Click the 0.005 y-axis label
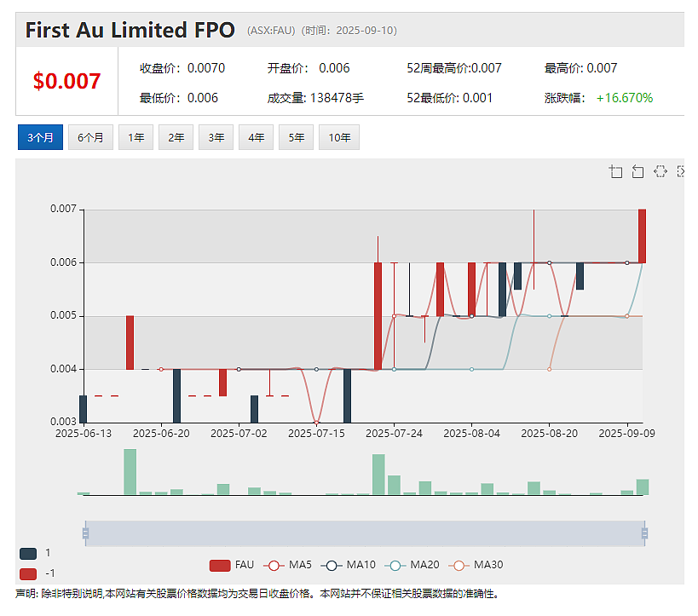The image size is (698, 616). (63, 315)
